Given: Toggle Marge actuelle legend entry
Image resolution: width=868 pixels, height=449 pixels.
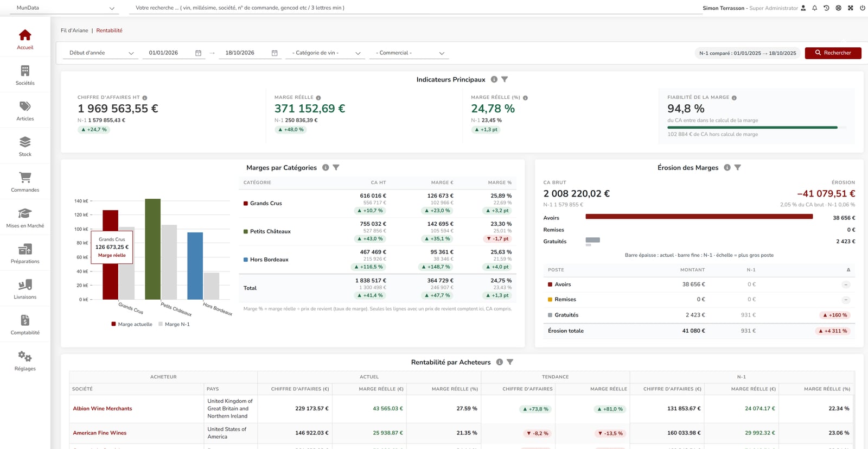Looking at the screenshot, I should (x=132, y=324).
